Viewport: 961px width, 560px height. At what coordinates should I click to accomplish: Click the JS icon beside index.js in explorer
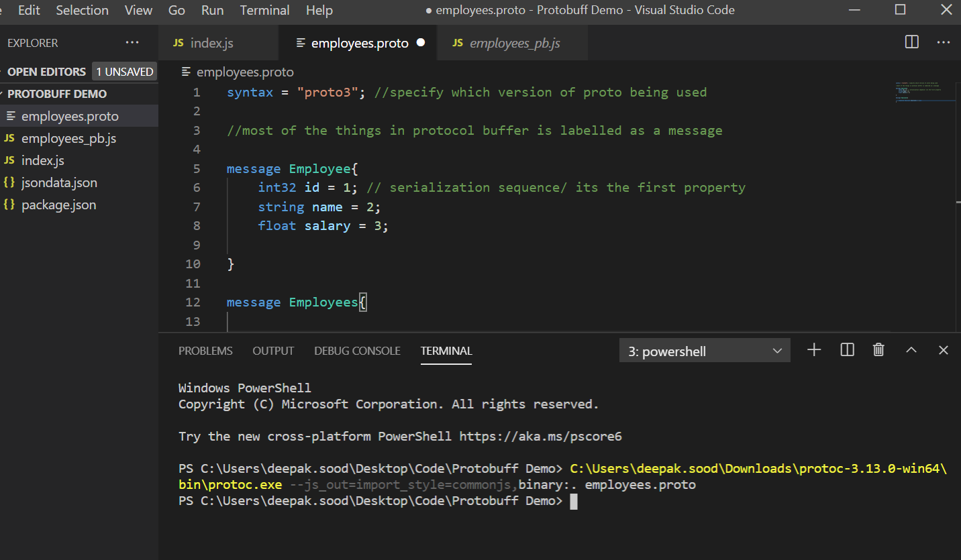[x=9, y=160]
